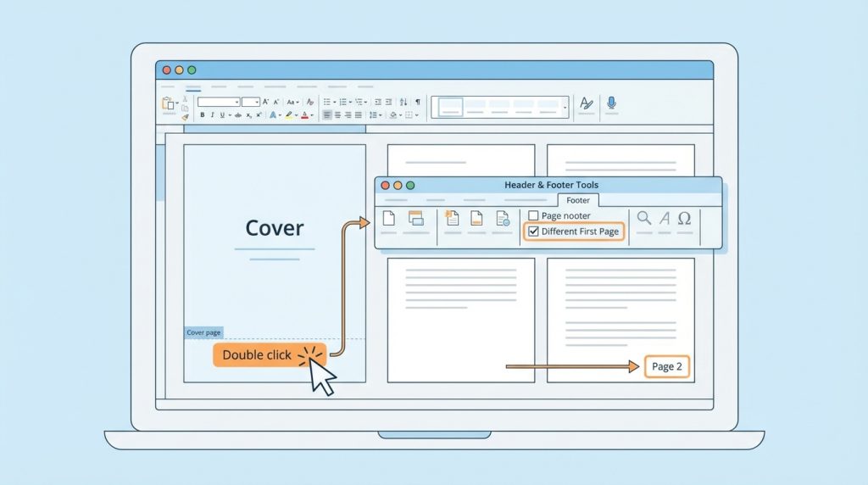Image resolution: width=868 pixels, height=485 pixels.
Task: Expand the styles gallery dropdown arrow
Action: pyautogui.click(x=565, y=108)
